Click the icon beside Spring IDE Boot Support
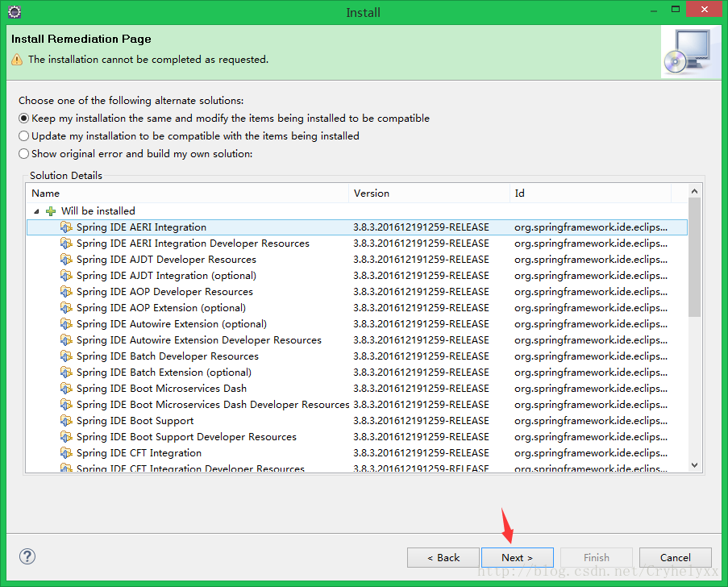Screen dimensions: 728x587 tap(66, 421)
